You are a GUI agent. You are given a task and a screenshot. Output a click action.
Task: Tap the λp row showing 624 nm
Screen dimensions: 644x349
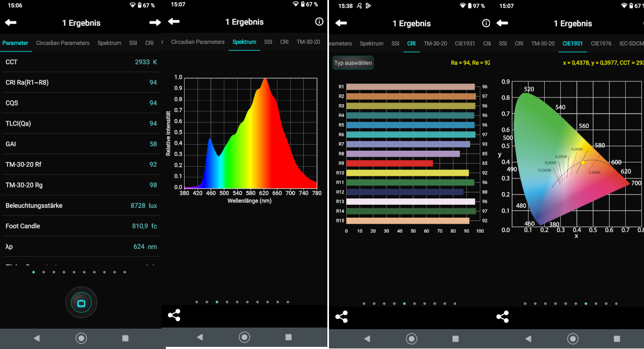[80, 247]
